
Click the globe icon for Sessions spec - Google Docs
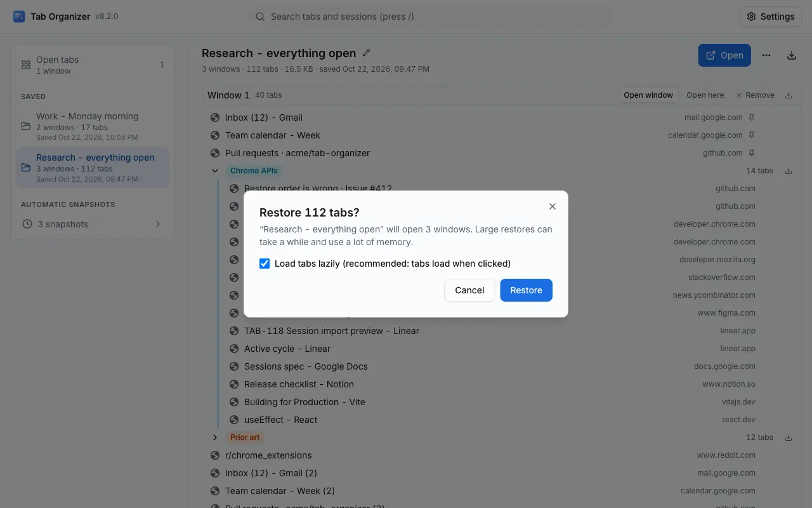pos(234,366)
